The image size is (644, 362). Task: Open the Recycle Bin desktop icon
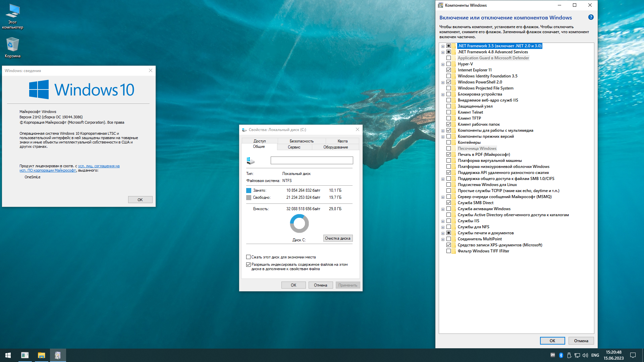click(x=12, y=47)
